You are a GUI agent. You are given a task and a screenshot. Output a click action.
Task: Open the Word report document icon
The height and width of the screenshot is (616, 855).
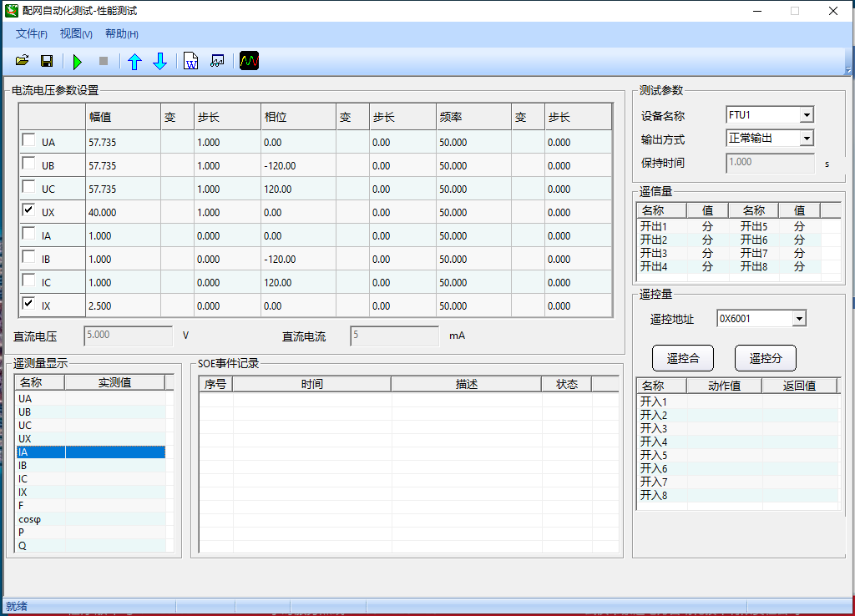point(191,61)
